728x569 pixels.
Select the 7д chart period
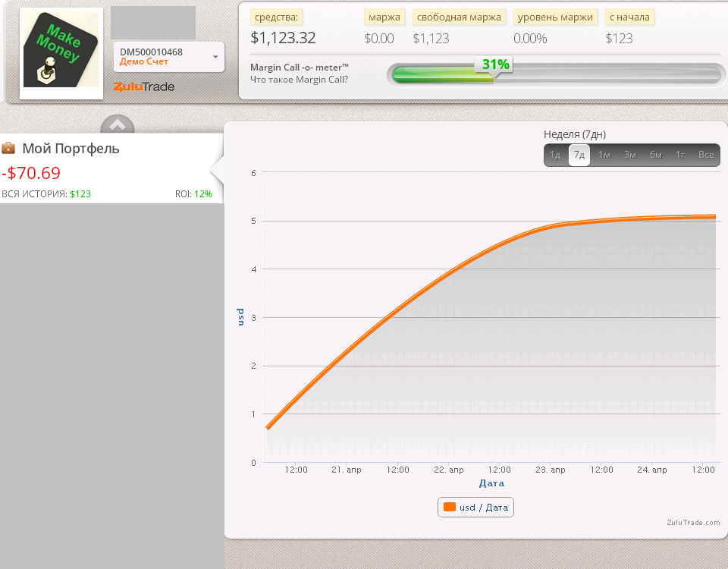[579, 155]
